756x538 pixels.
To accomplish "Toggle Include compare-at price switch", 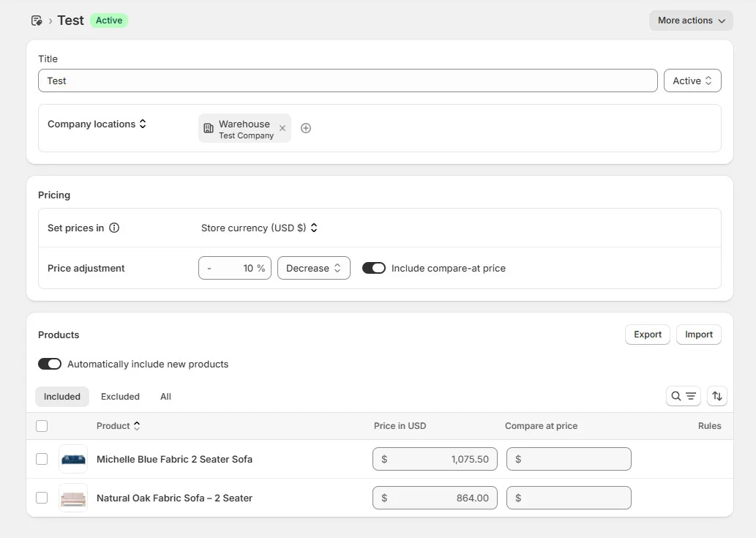I will (x=374, y=268).
